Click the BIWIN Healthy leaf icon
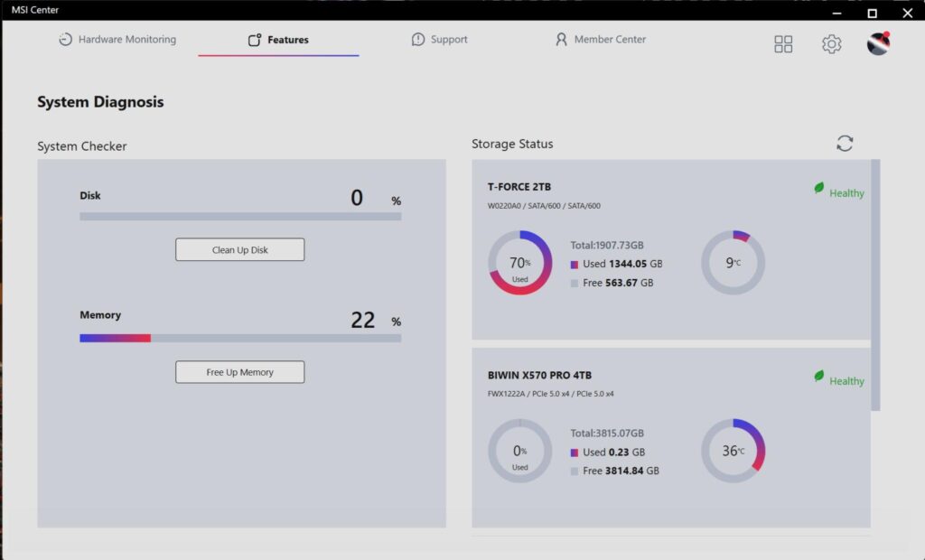Viewport: 925px width, 560px height. click(x=818, y=376)
